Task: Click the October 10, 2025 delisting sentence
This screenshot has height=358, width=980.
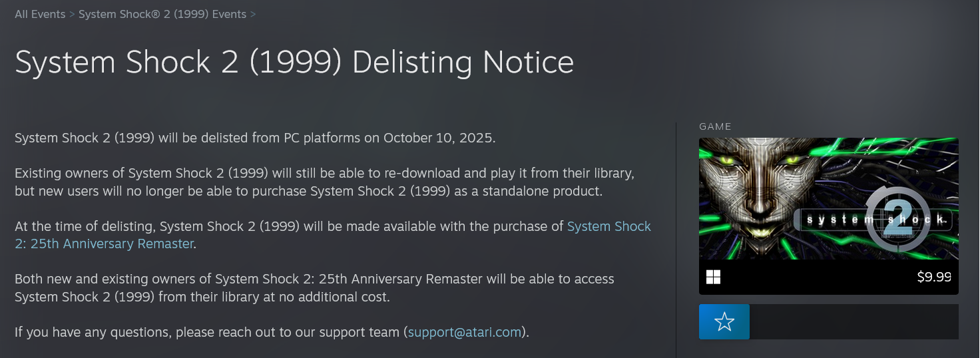Action: pyautogui.click(x=255, y=138)
